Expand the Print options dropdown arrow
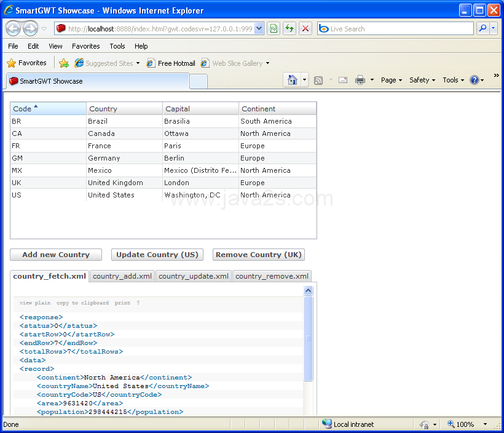Image resolution: width=504 pixels, height=433 pixels. 372,80
